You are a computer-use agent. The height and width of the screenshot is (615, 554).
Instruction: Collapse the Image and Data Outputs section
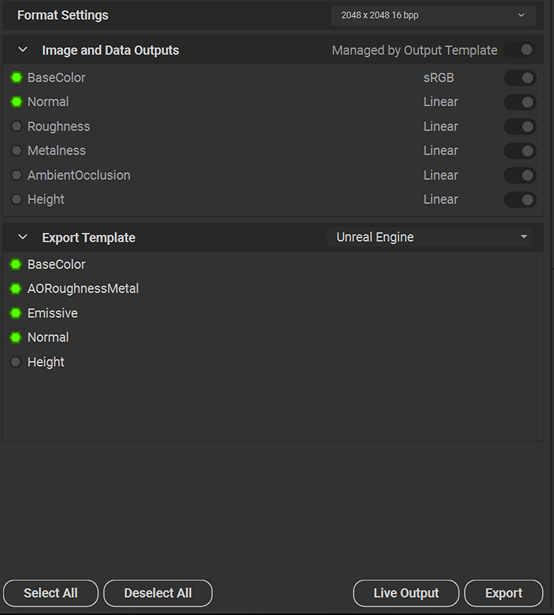click(23, 50)
